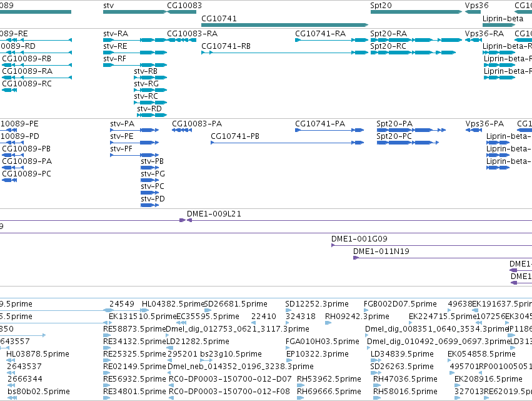The width and height of the screenshot is (532, 401).
Task: Select protein stv-PE
Action: pos(134,143)
